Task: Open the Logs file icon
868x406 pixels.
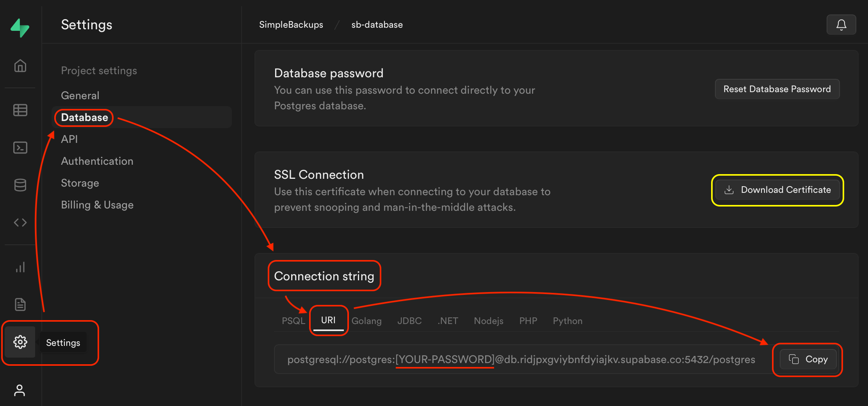Action: (20, 304)
